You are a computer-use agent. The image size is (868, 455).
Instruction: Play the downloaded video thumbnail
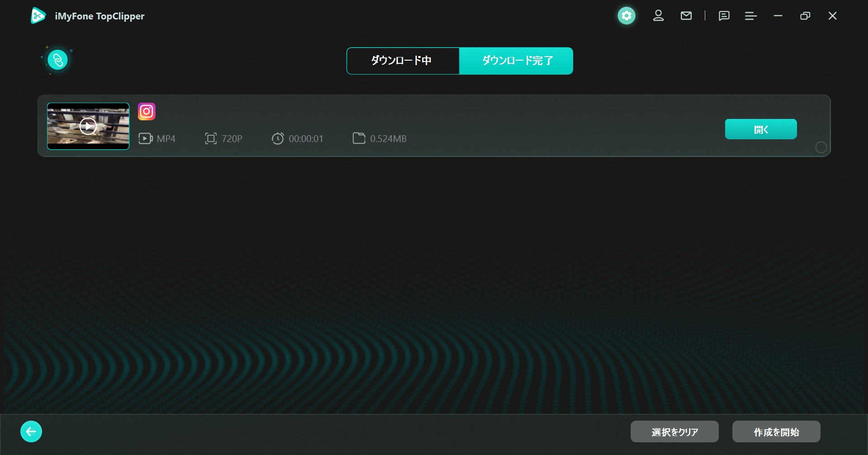[x=88, y=126]
